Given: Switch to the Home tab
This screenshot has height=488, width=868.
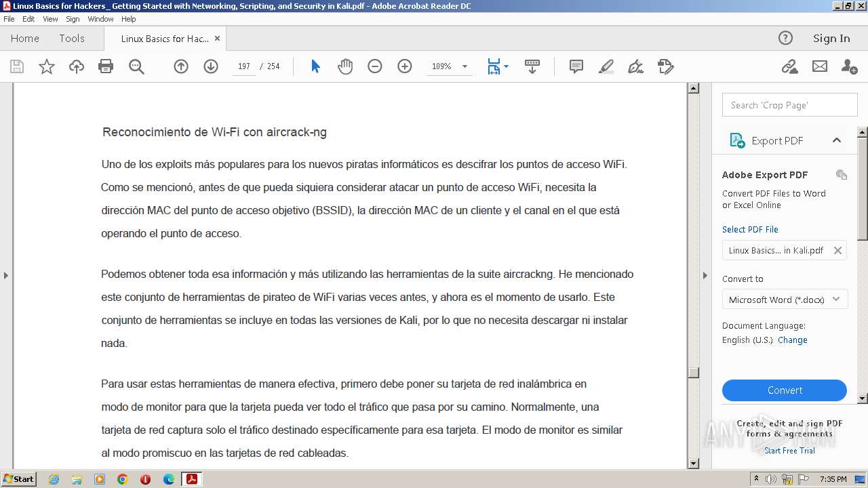Looking at the screenshot, I should tap(25, 39).
